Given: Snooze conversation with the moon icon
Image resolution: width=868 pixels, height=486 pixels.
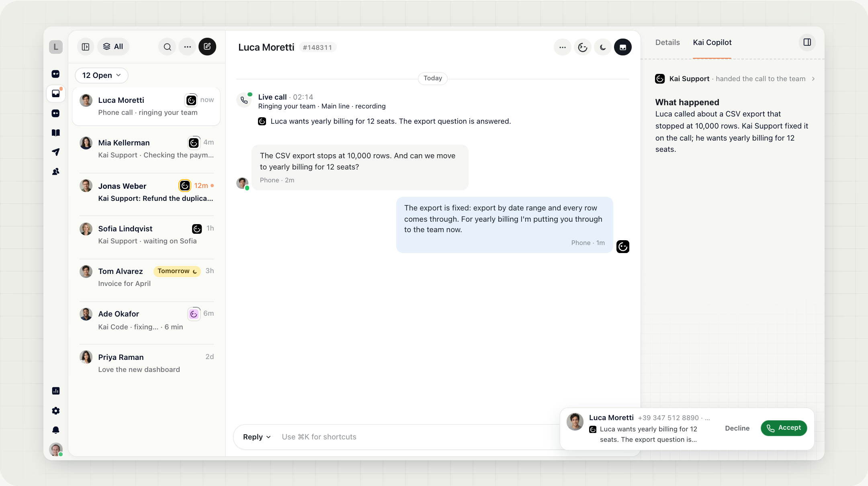Looking at the screenshot, I should click(603, 47).
